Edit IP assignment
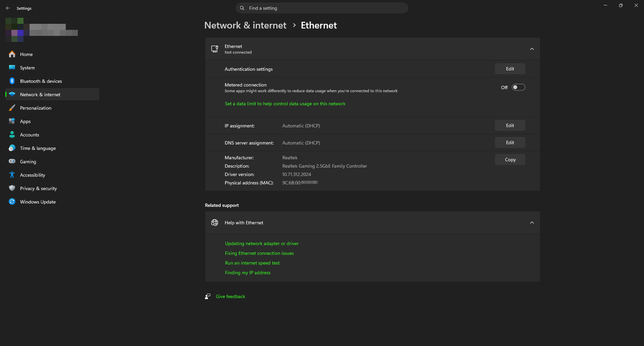This screenshot has width=644, height=346. pos(510,125)
